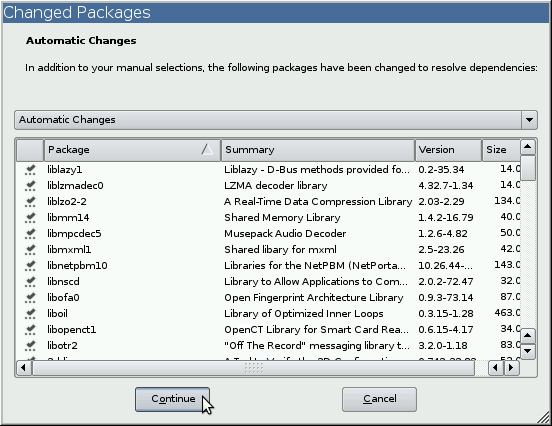
Task: Open the Automatic Changes dropdown arrow
Action: 529,120
